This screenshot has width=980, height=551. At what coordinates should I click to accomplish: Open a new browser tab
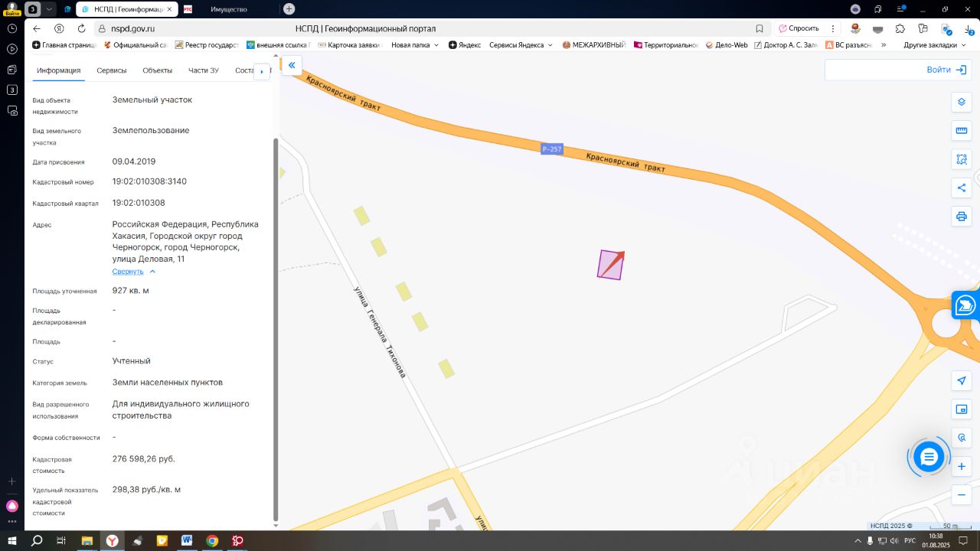[289, 9]
